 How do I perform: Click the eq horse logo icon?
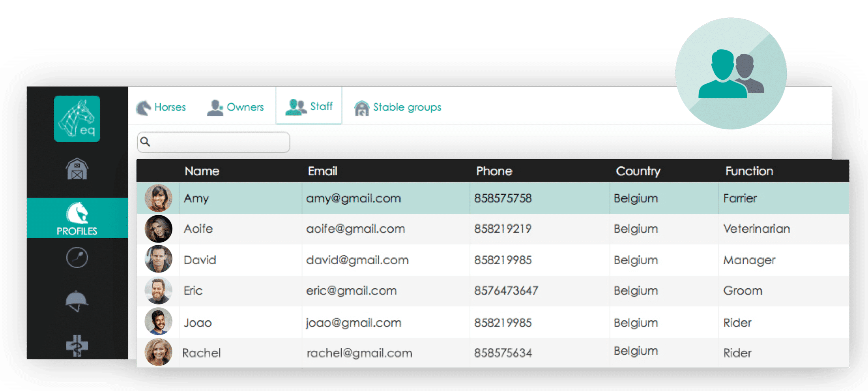(77, 118)
